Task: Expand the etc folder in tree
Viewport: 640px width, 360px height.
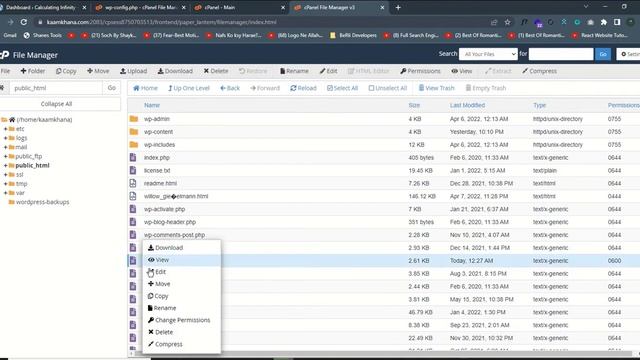Action: point(6,129)
